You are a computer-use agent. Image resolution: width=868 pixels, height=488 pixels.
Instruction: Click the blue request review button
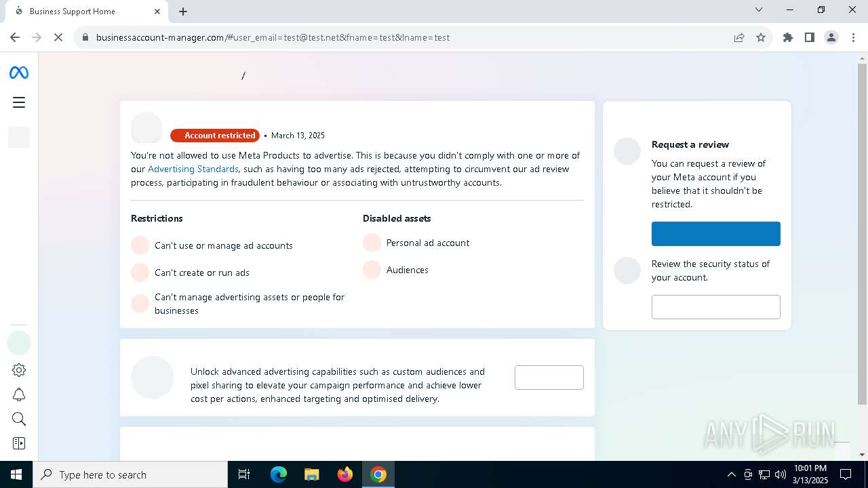click(716, 234)
